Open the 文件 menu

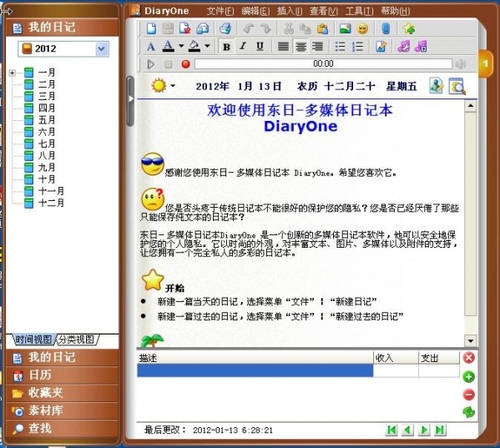tap(220, 11)
